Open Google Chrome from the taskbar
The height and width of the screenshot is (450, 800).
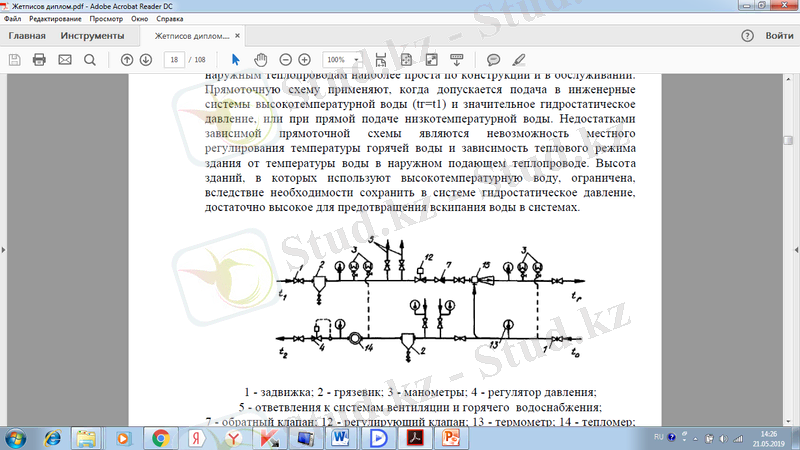click(159, 437)
